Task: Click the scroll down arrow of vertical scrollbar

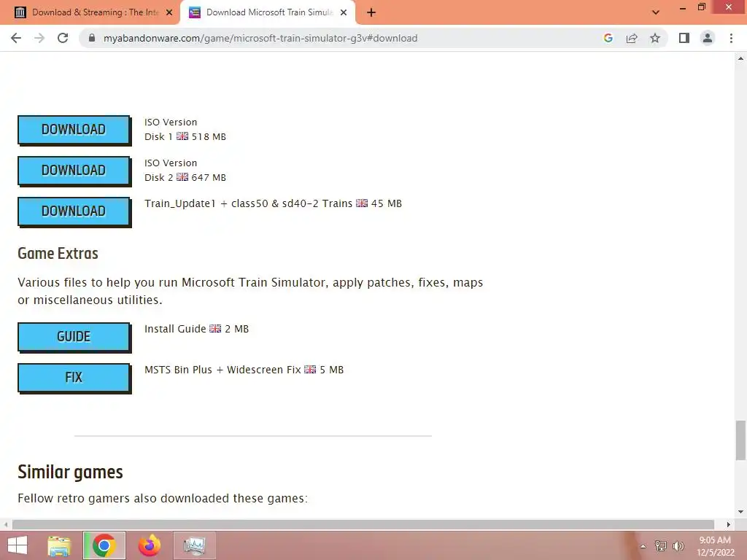Action: (x=740, y=512)
